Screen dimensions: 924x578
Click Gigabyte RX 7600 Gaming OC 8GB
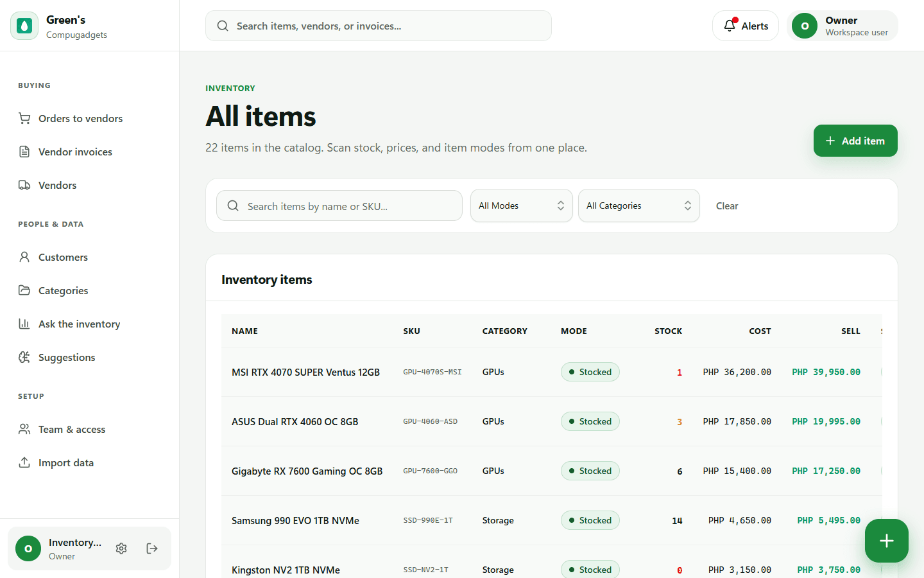coord(307,471)
